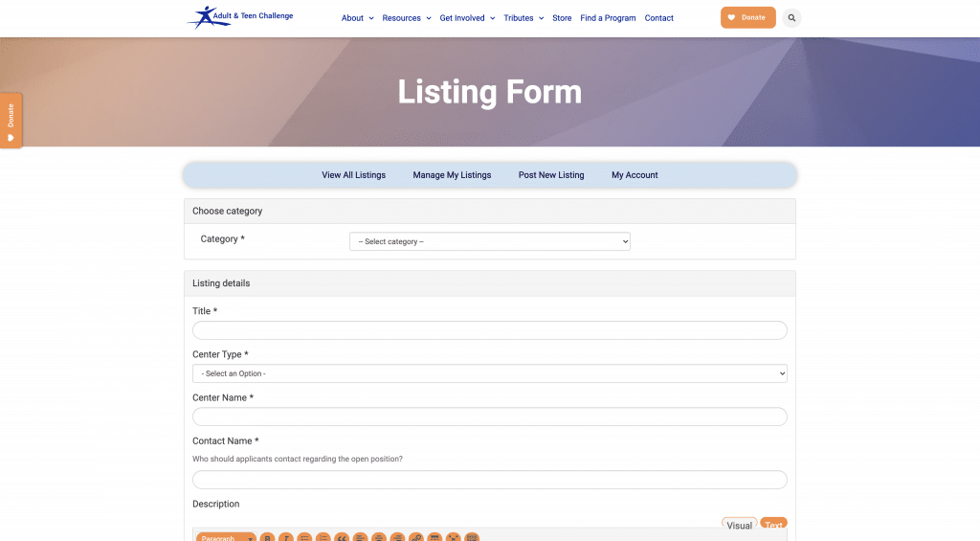Align text left in editor
980x541 pixels.
[360, 537]
